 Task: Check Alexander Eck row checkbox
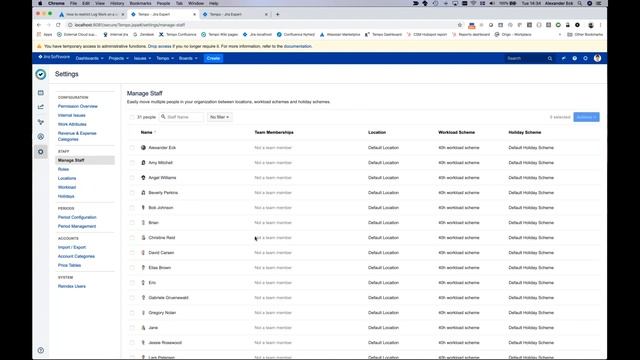point(132,148)
